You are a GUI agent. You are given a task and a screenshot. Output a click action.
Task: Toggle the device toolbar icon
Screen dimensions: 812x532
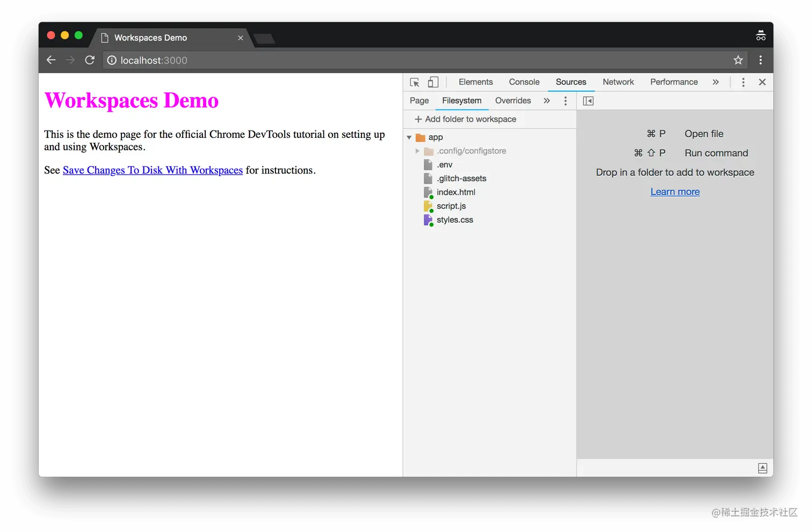point(433,82)
